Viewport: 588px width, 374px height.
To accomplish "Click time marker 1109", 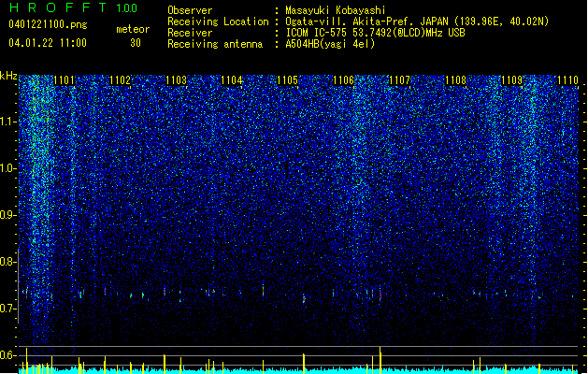I will pyautogui.click(x=511, y=80).
